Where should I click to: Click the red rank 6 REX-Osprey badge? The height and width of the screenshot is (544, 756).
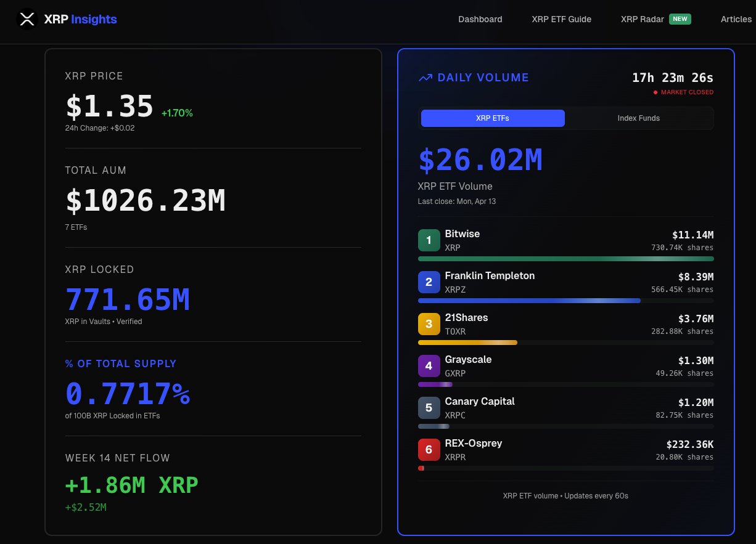[x=429, y=450]
